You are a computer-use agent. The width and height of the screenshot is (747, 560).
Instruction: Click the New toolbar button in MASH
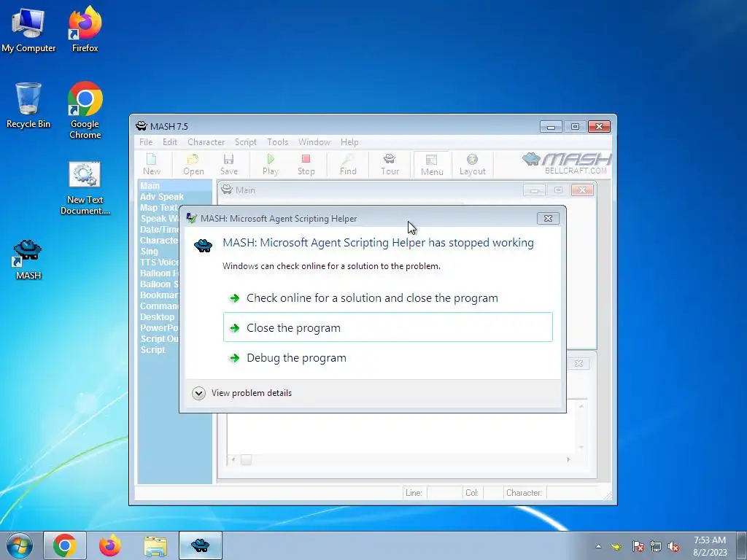[152, 165]
